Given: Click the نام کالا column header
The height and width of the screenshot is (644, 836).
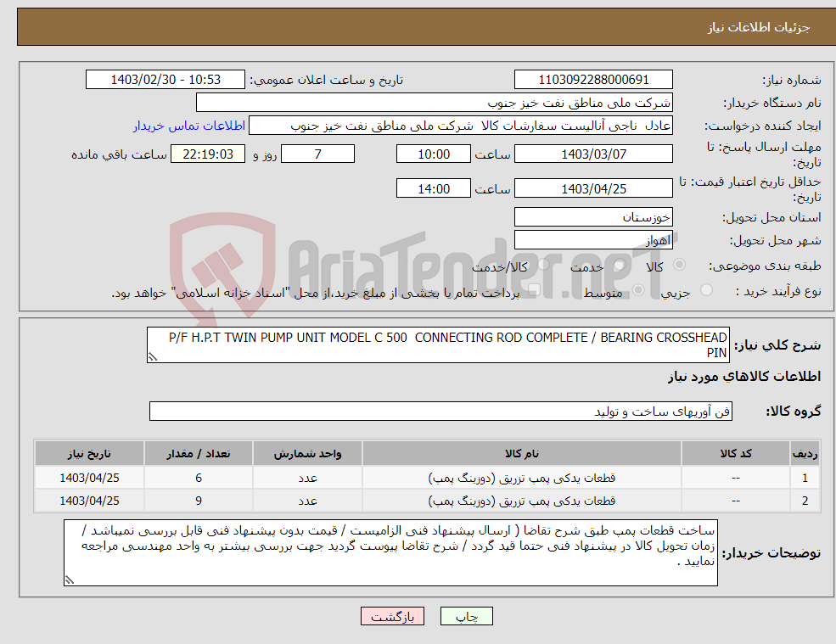Looking at the screenshot, I should 522,454.
